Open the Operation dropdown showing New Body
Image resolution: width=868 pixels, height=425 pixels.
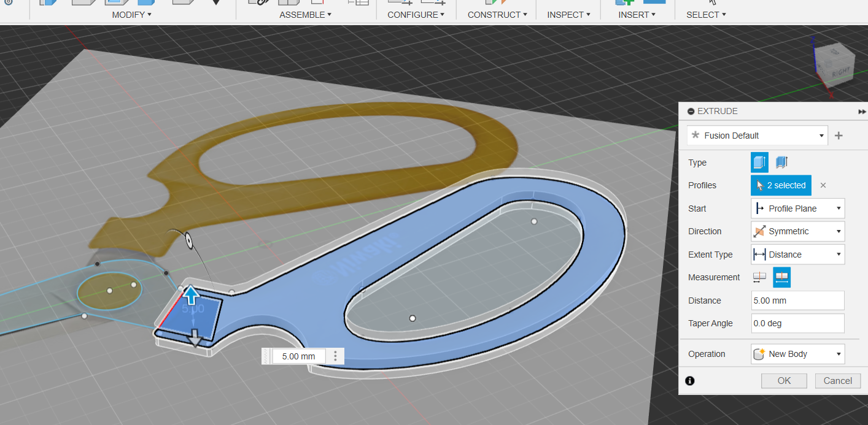(x=797, y=354)
